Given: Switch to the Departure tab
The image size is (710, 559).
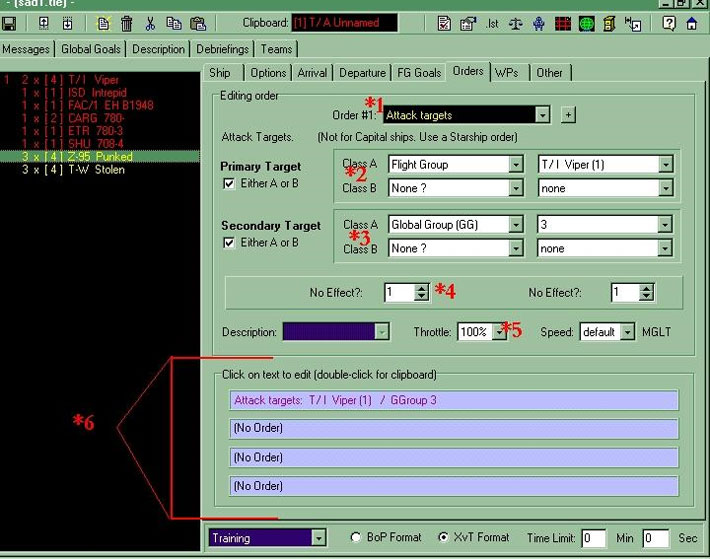Looking at the screenshot, I should click(x=363, y=73).
